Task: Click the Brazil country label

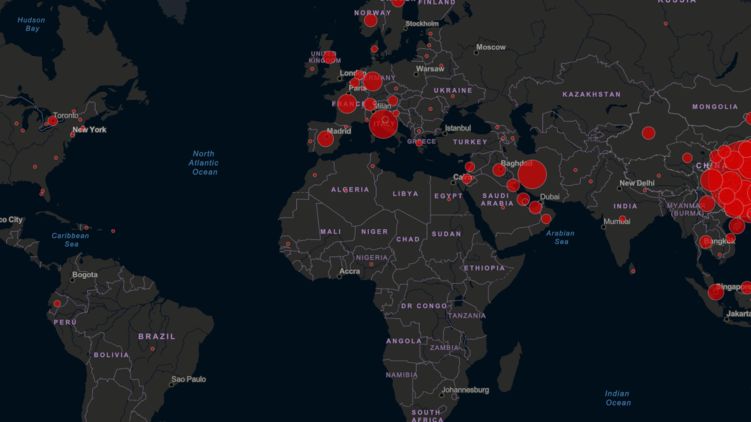Action: point(156,337)
